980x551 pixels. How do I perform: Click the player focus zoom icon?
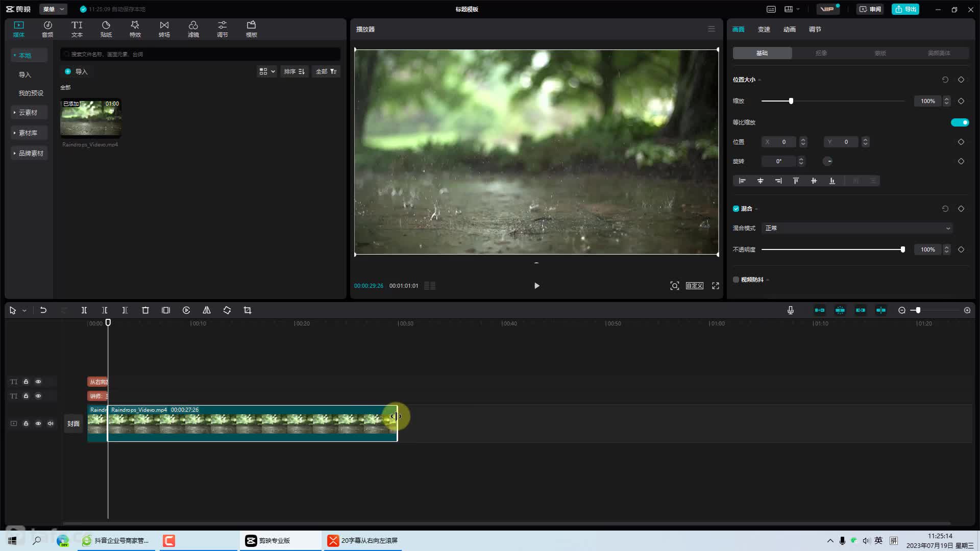(675, 286)
